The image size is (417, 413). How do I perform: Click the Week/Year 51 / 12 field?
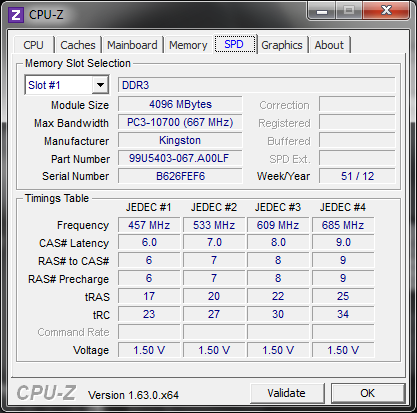(x=357, y=176)
